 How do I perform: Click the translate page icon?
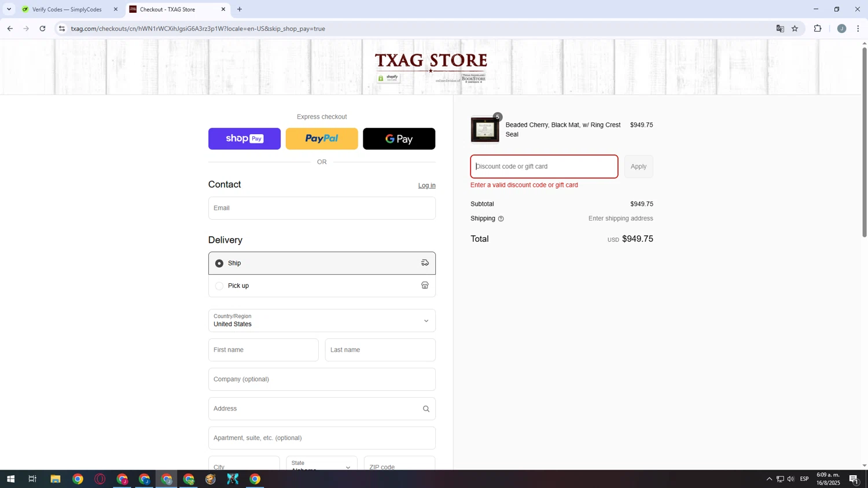coord(780,28)
